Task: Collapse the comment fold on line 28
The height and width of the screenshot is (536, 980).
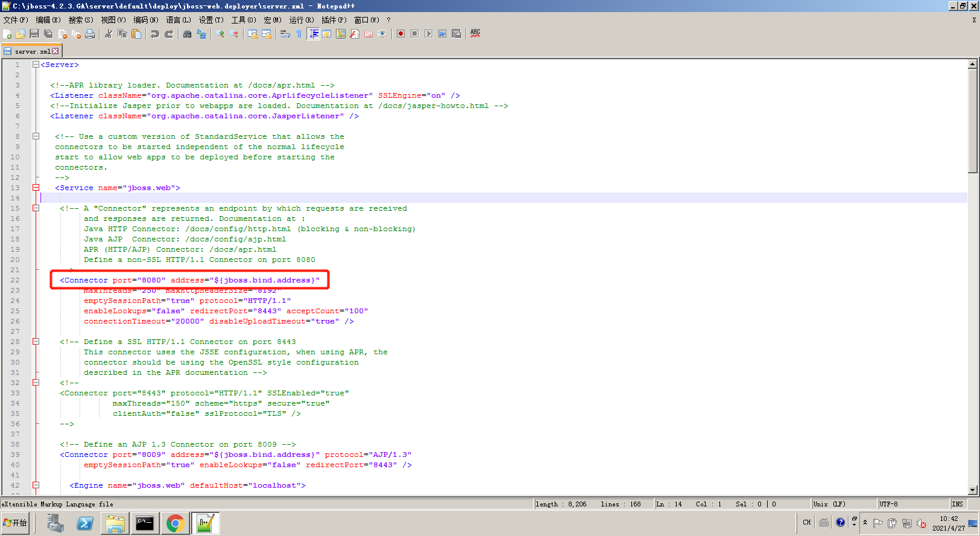Action: click(36, 342)
